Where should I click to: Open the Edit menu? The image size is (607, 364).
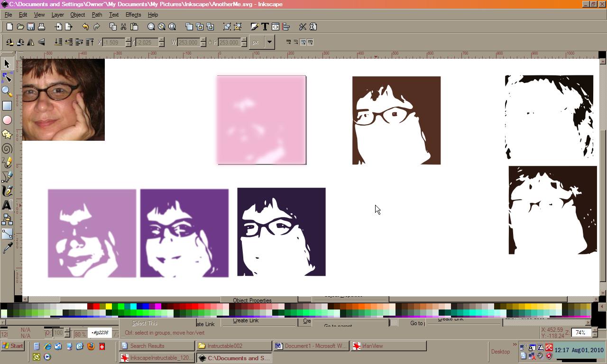[23, 15]
